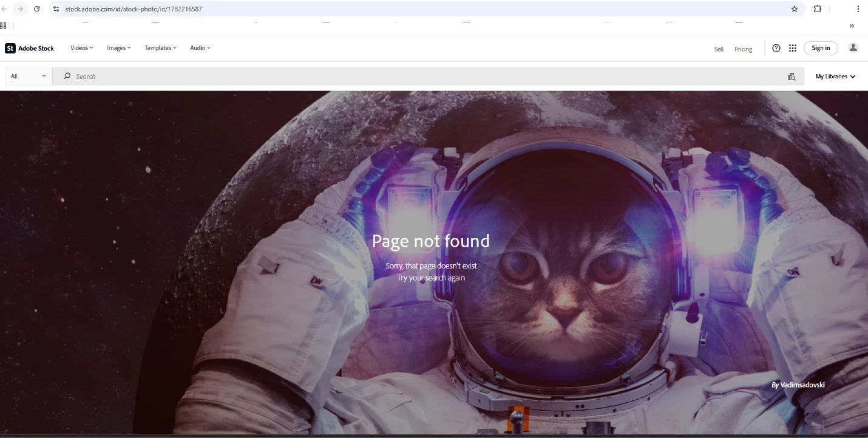Viewport: 868px width, 438px height.
Task: Click the Page not found heading
Action: click(431, 241)
